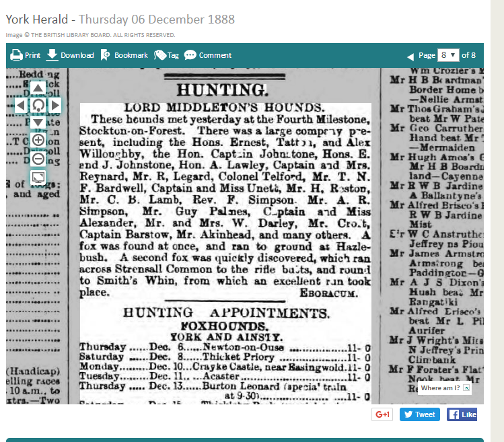Toggle full screen viewer mode
Viewport: 504px width, 442px height.
38,178
